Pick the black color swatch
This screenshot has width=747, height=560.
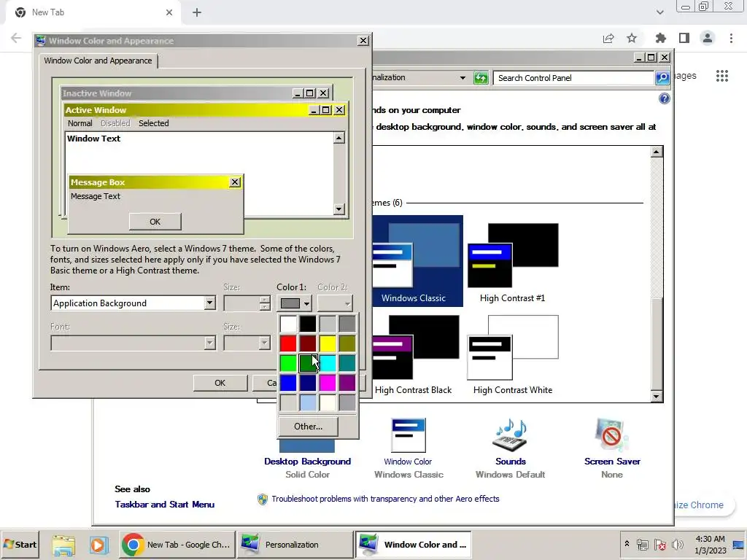click(308, 324)
